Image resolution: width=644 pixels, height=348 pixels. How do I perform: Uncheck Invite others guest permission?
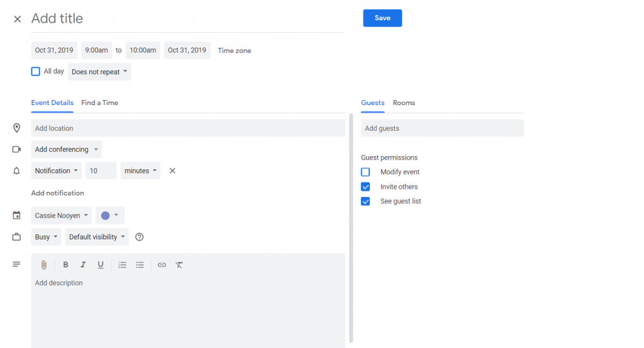[x=365, y=187]
